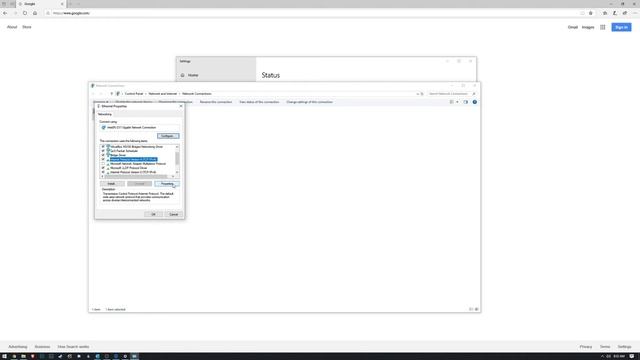Open the Google apps grid icon

pyautogui.click(x=603, y=27)
